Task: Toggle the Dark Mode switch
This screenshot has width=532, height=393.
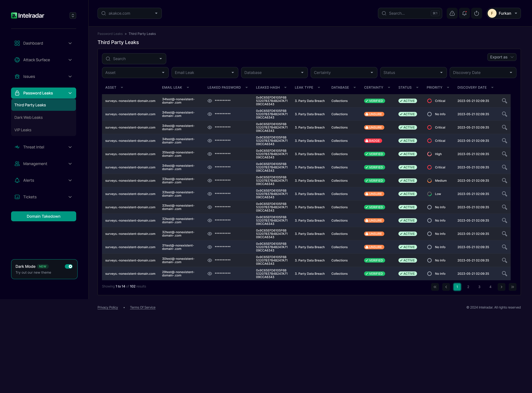Action: [x=69, y=266]
